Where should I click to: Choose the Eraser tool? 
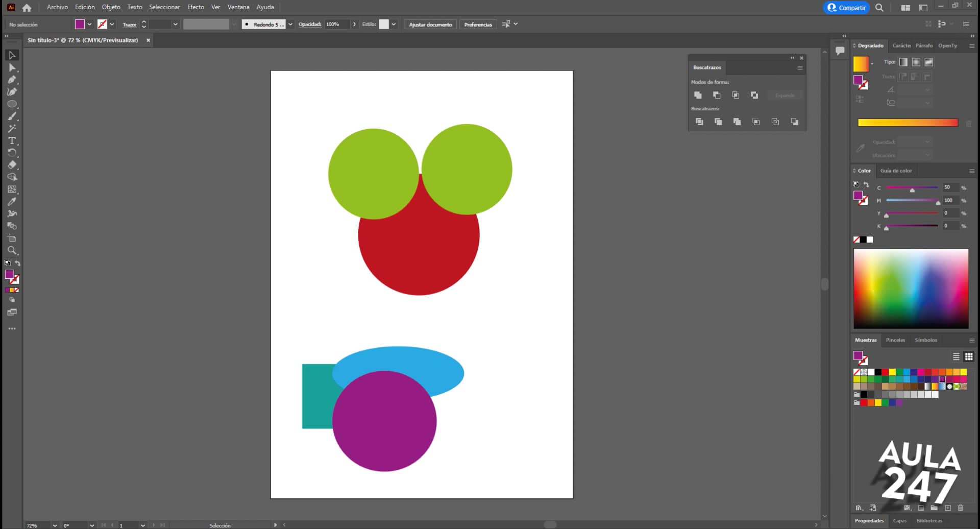click(x=12, y=165)
